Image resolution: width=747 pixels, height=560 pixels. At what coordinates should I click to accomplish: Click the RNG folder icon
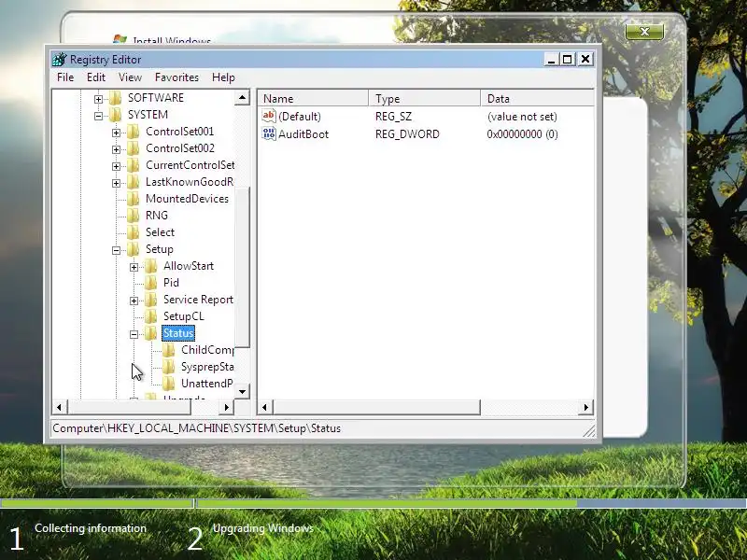coord(133,216)
